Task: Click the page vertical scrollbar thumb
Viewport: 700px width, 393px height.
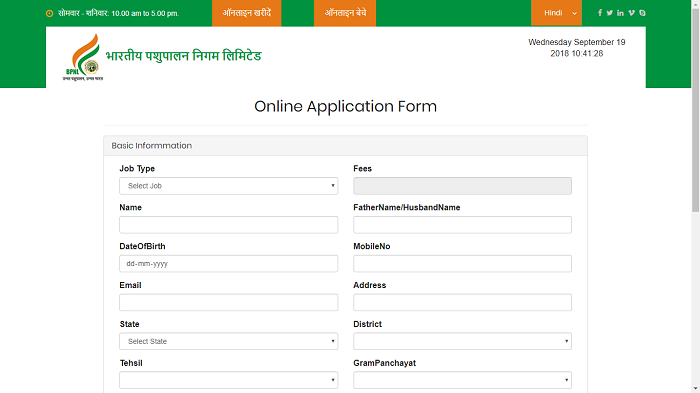Action: pyautogui.click(x=696, y=110)
